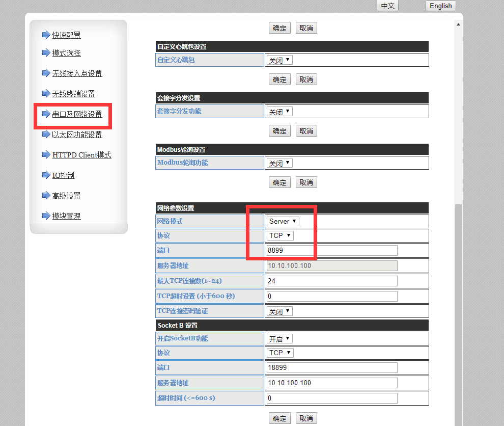Click the arrow icon beside HTTPD Client模式

tap(46, 155)
